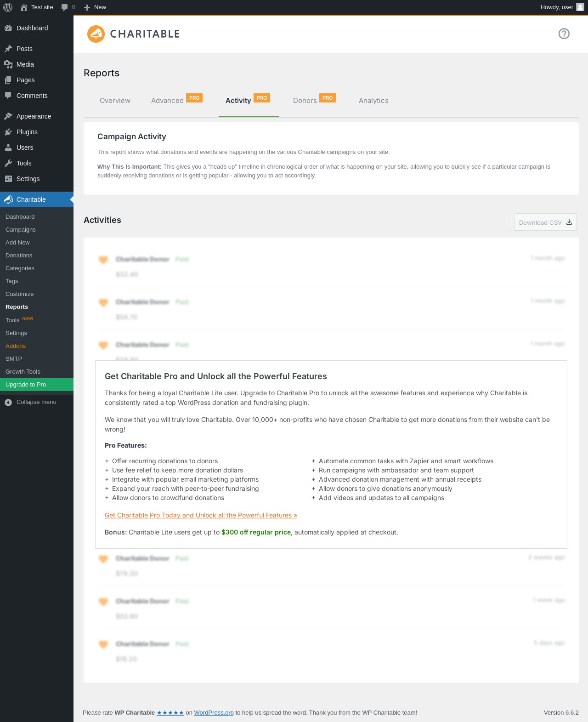
Task: Click the heart icon of the $54.70 donation
Action: (x=103, y=302)
